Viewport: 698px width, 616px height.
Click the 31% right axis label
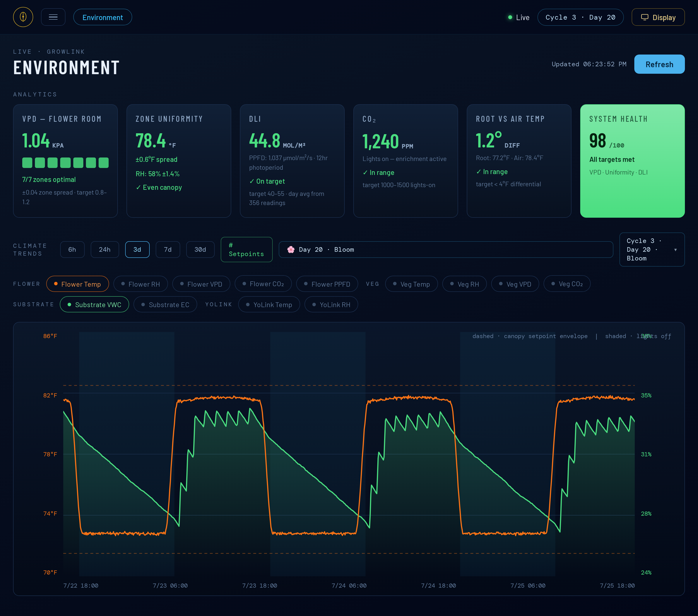(x=646, y=455)
